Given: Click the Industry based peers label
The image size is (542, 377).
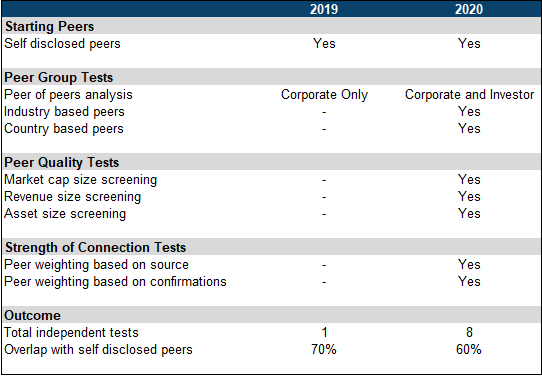Looking at the screenshot, I should [x=64, y=112].
